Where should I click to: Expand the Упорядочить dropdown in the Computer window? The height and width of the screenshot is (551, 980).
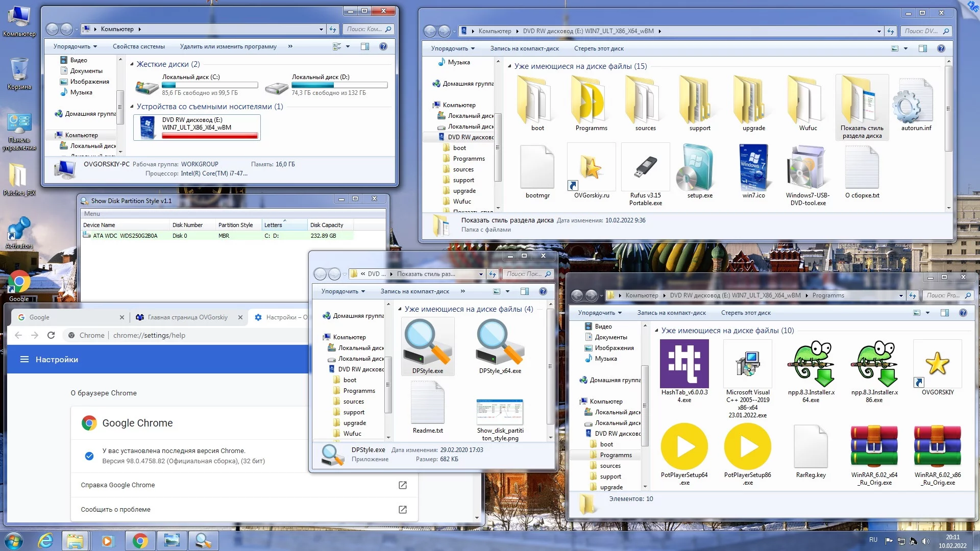click(x=76, y=46)
